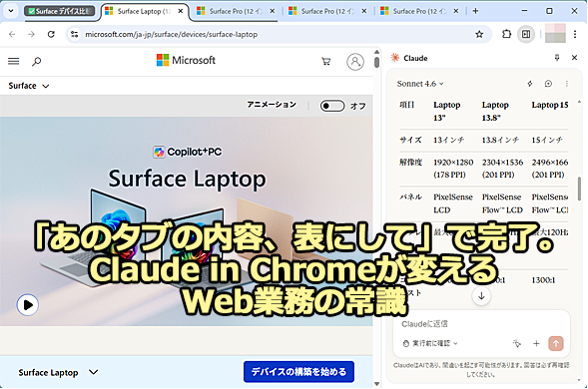Select the 13.8インチ size cell

coord(500,141)
